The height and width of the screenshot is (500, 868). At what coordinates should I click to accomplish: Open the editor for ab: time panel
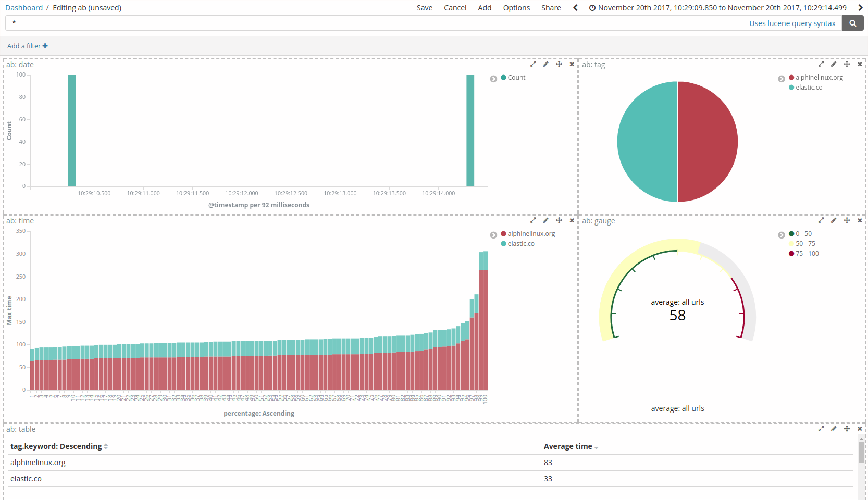pyautogui.click(x=545, y=220)
